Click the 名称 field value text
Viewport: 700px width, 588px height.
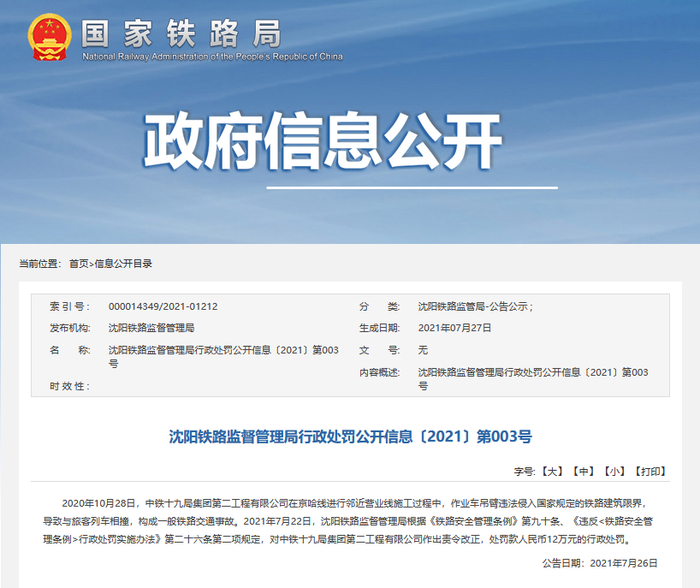point(223,357)
